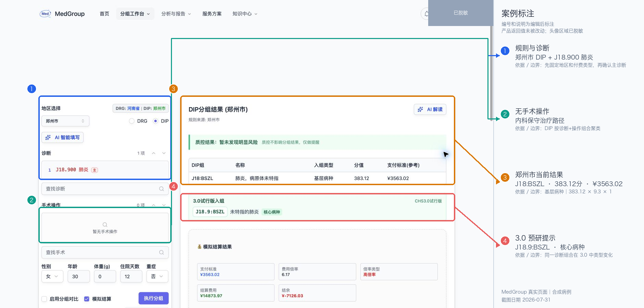The width and height of the screenshot is (644, 308).
Task: Click the 主 tag on J18.900
Action: pyautogui.click(x=95, y=170)
